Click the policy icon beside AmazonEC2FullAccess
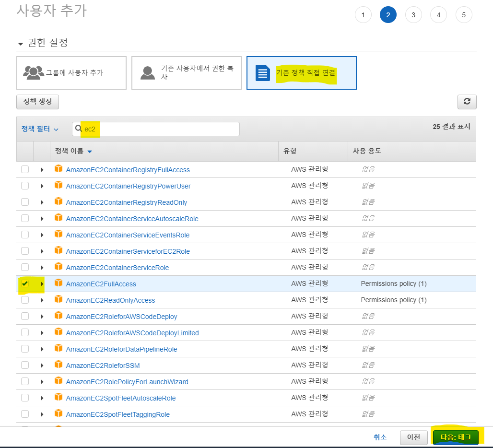The width and height of the screenshot is (493, 448). click(x=59, y=283)
